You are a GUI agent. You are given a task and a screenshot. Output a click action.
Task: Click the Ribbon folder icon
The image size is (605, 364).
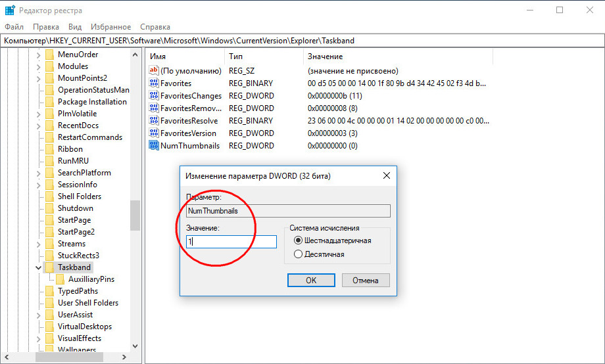coord(49,149)
